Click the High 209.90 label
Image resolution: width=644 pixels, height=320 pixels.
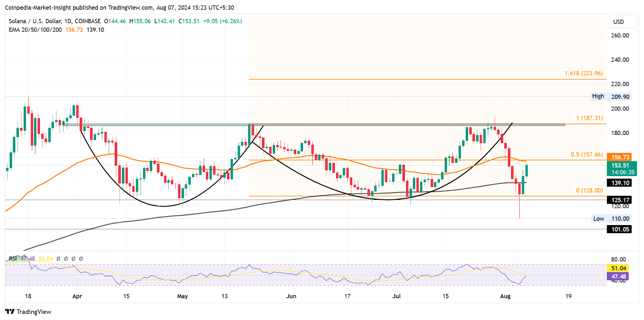point(611,96)
